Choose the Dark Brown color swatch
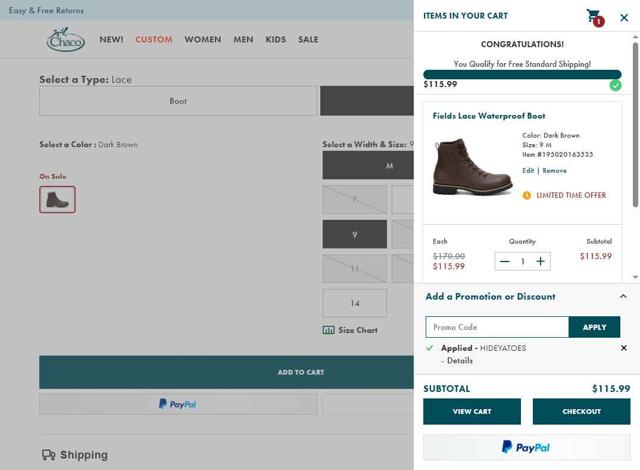The image size is (640, 470). 58,200
